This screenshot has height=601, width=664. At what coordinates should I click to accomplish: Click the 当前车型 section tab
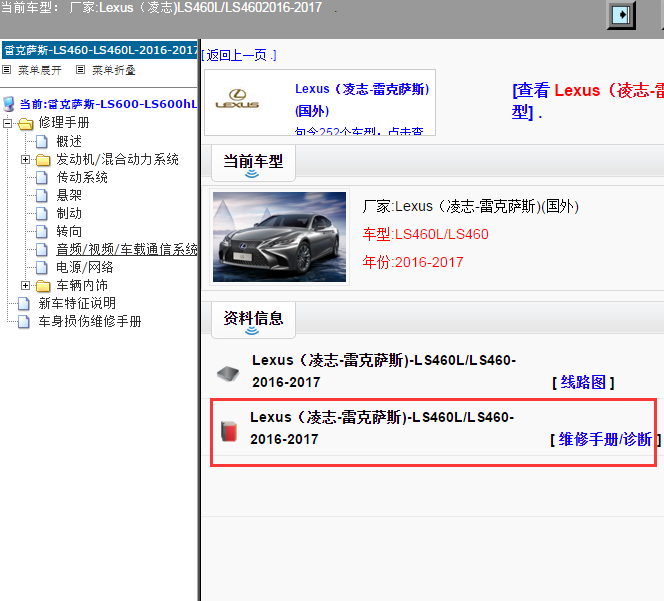click(253, 163)
